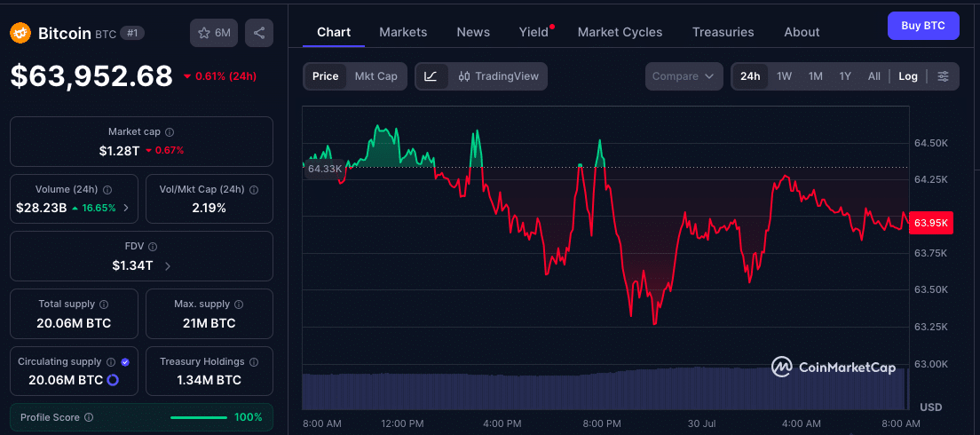Click the volume bars under chart
This screenshot has width=980, height=435.
tap(605, 388)
